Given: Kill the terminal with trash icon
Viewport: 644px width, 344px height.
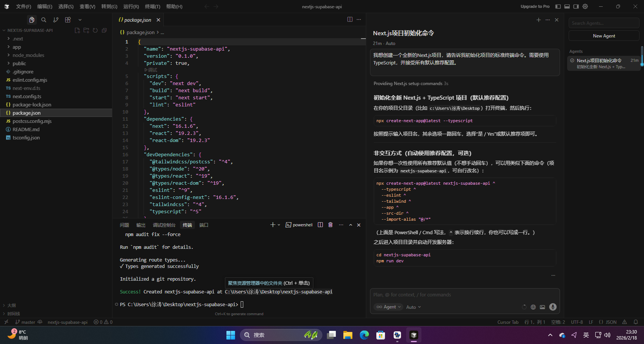Looking at the screenshot, I should (330, 225).
